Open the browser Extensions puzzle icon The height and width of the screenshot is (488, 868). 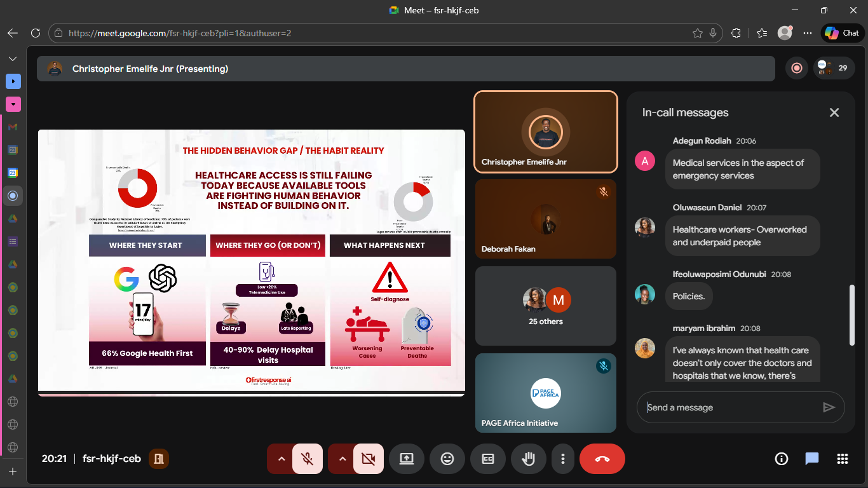click(736, 33)
